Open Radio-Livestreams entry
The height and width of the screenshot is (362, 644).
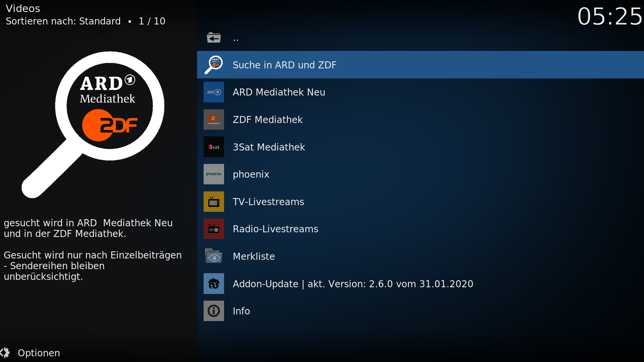420,229
